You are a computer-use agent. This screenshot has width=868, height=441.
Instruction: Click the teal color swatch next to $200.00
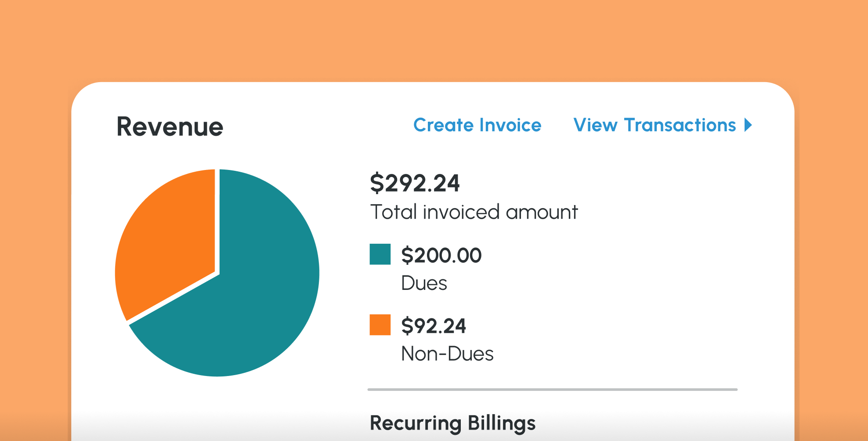(x=380, y=253)
